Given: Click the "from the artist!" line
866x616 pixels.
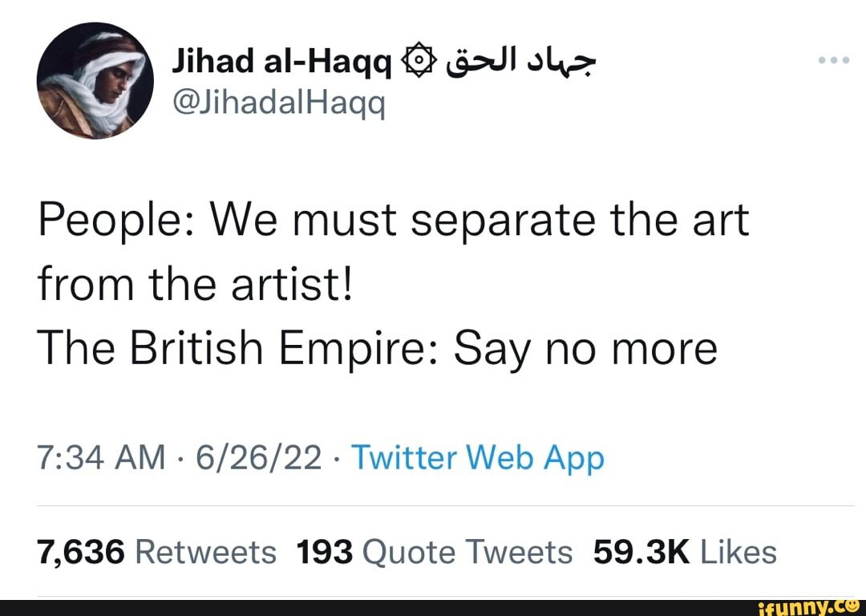Looking at the screenshot, I should (196, 285).
